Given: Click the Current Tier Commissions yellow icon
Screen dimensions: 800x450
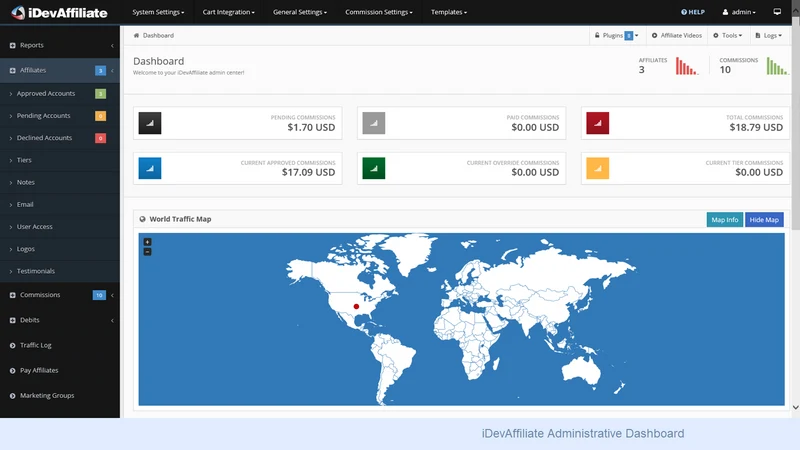Looking at the screenshot, I should [597, 168].
